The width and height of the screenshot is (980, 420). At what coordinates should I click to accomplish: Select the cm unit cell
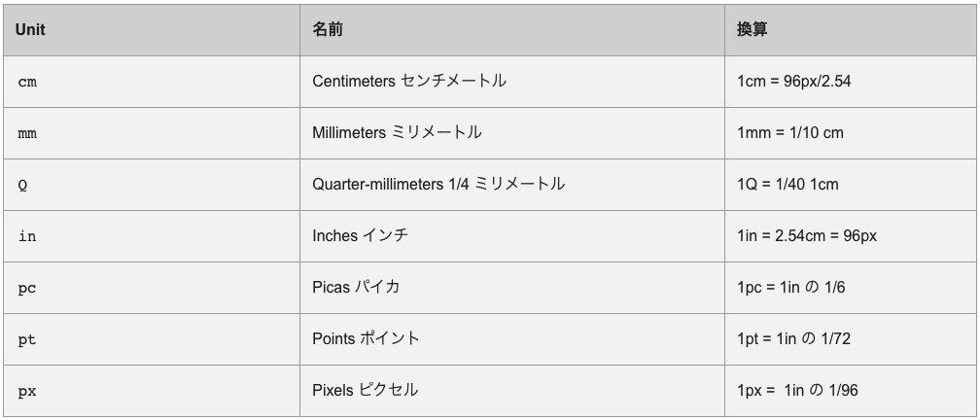pyautogui.click(x=152, y=82)
